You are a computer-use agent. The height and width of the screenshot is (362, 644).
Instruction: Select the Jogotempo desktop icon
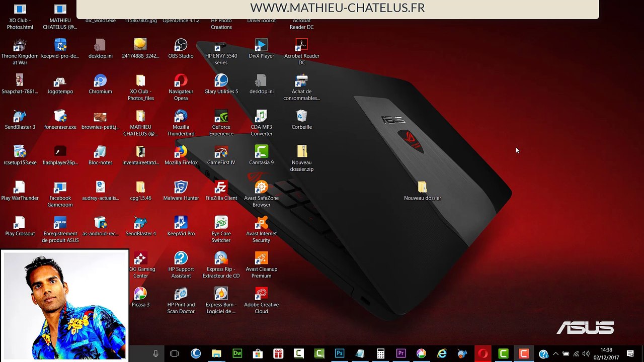pos(60,84)
